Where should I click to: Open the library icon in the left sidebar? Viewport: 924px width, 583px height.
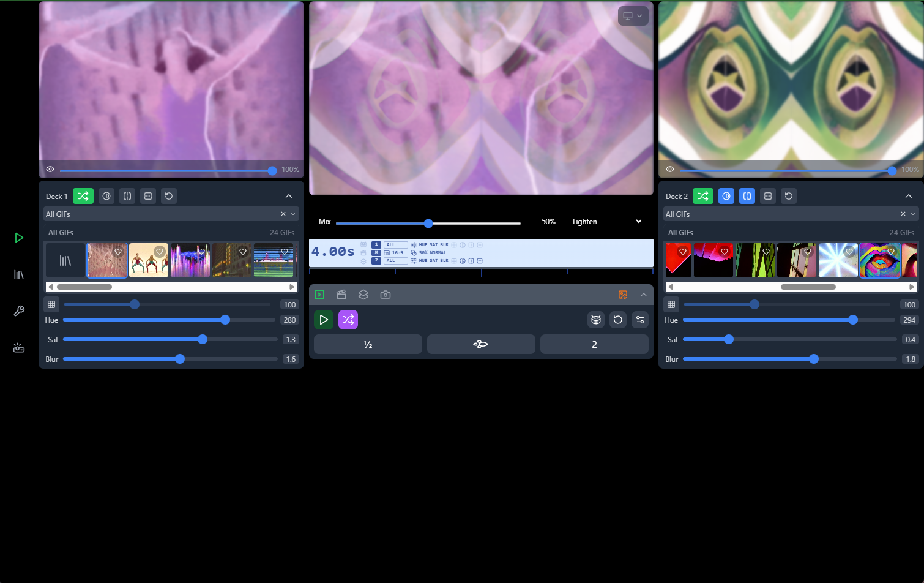[x=19, y=274]
